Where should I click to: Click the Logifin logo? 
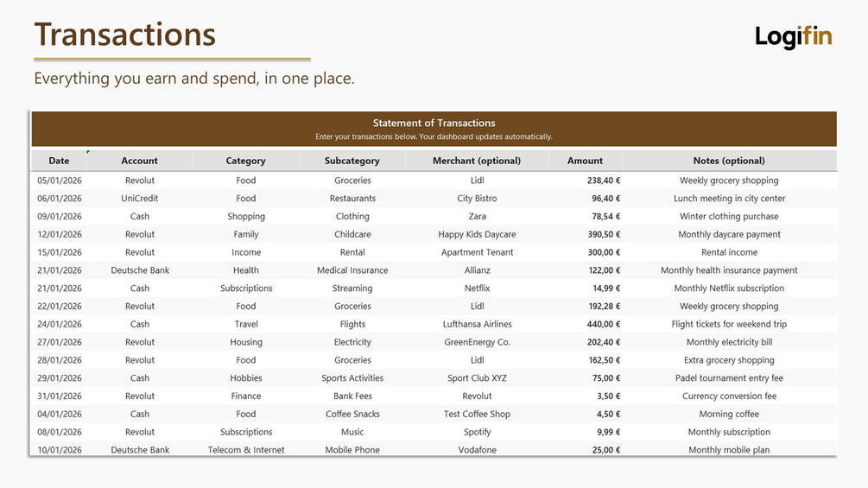tap(793, 36)
